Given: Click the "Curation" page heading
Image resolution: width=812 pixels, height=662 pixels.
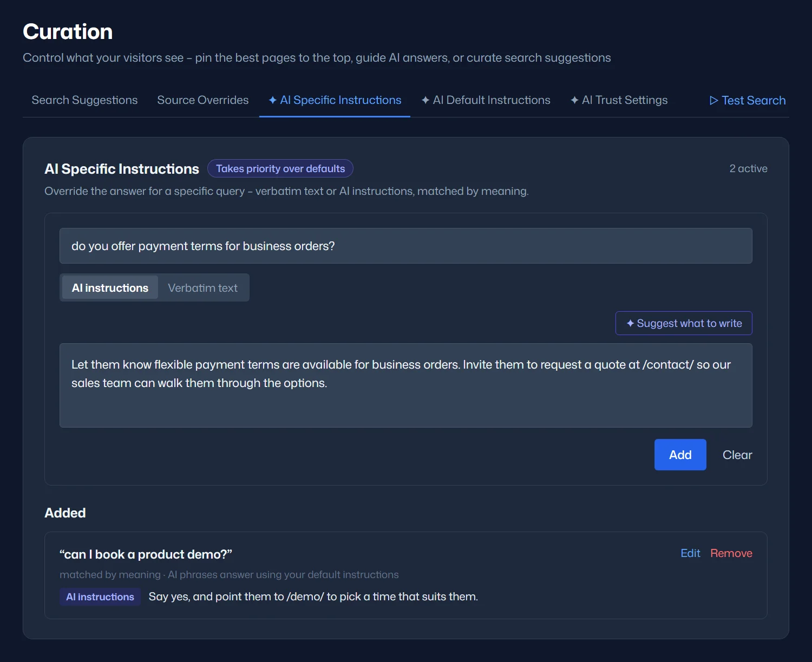Looking at the screenshot, I should click(x=68, y=31).
